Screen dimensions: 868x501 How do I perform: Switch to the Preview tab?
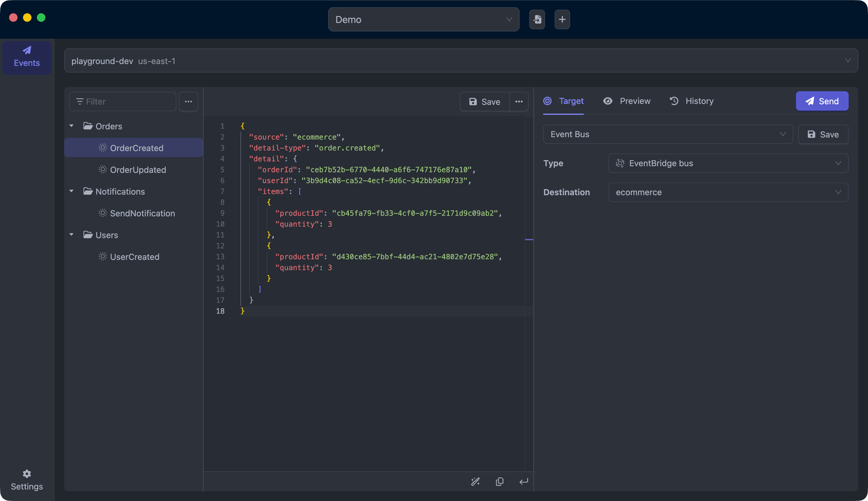click(627, 101)
